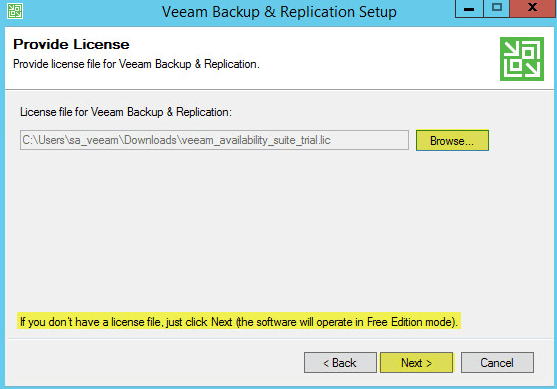Viewport: 557px width, 389px height.
Task: Click the 'Veeam Backup & Replication Setup' window title
Action: coord(279,12)
